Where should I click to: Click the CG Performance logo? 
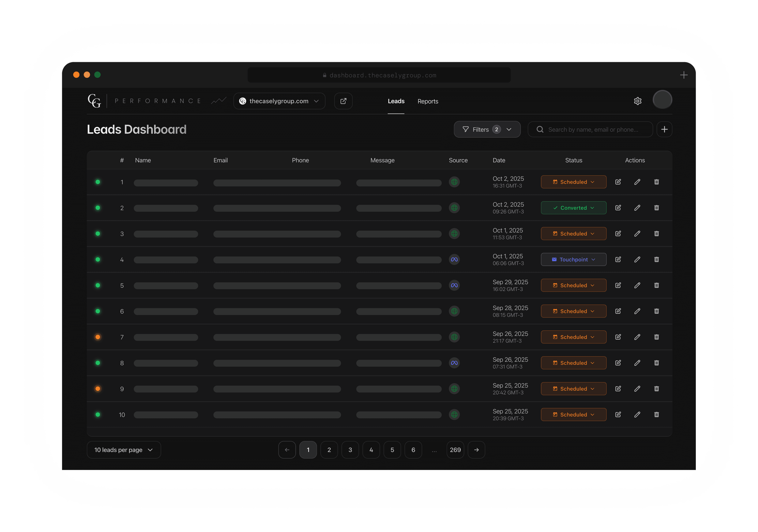coord(94,101)
